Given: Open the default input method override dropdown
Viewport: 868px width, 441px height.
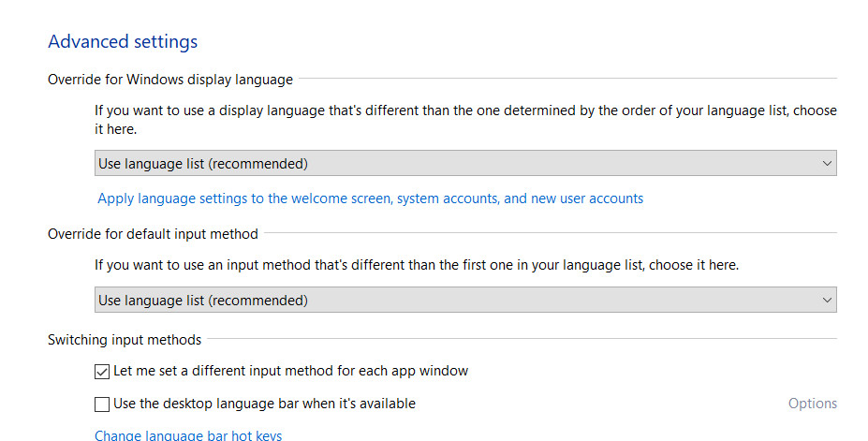Looking at the screenshot, I should pyautogui.click(x=465, y=301).
